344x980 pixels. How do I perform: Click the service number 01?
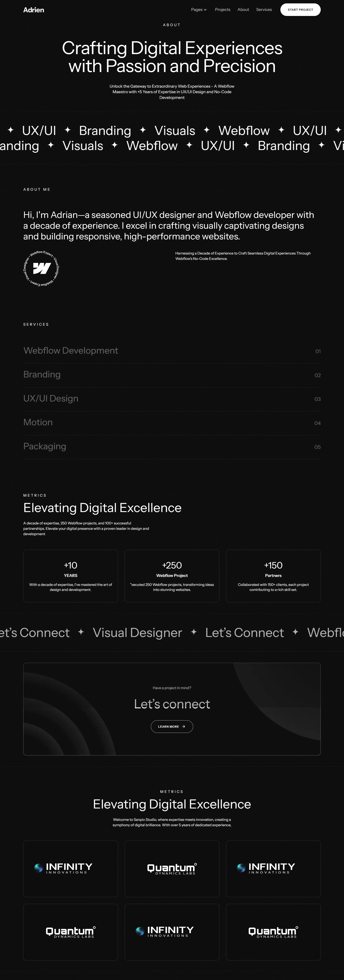click(318, 351)
